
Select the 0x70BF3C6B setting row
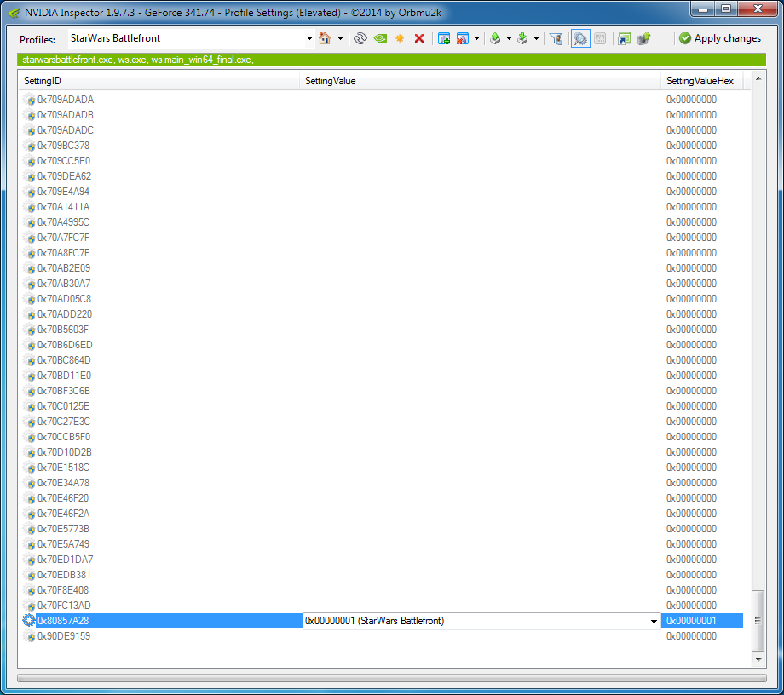[383, 391]
